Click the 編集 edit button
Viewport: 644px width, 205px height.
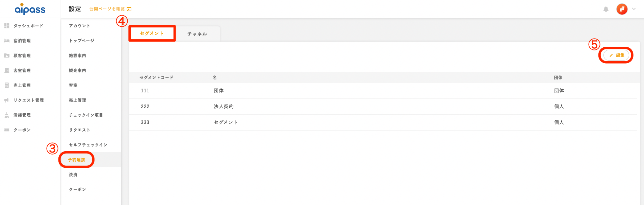click(x=616, y=55)
